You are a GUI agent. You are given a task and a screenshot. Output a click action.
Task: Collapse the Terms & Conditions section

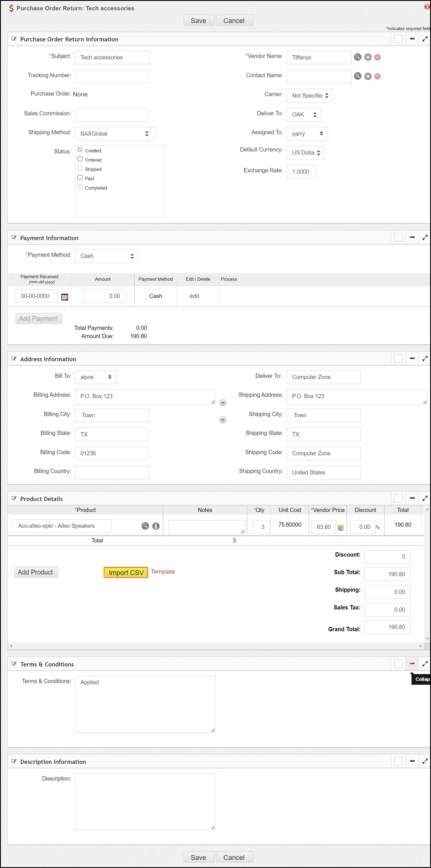point(412,664)
